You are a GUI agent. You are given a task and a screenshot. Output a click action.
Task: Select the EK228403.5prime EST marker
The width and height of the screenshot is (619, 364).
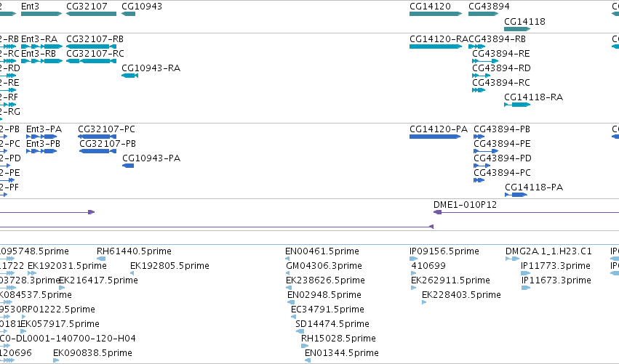(x=424, y=302)
